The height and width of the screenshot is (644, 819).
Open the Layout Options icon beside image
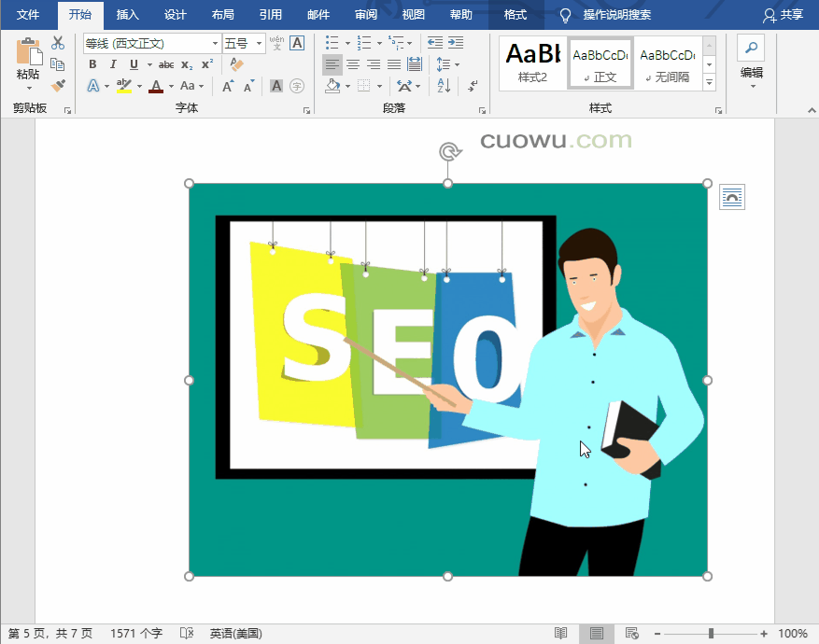coord(732,197)
